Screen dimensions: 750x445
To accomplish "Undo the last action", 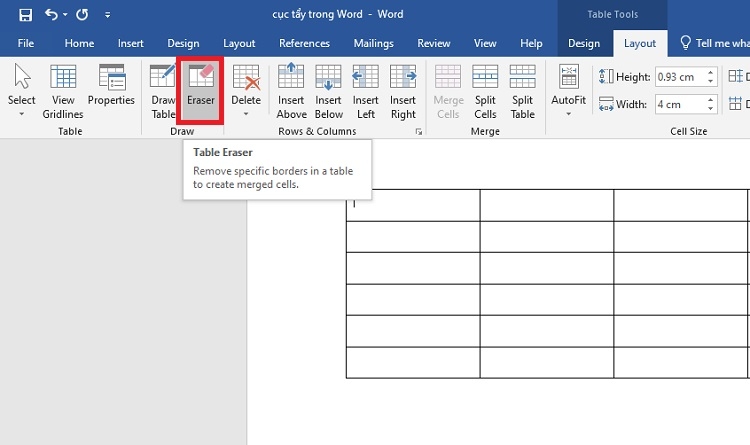I will (x=51, y=15).
